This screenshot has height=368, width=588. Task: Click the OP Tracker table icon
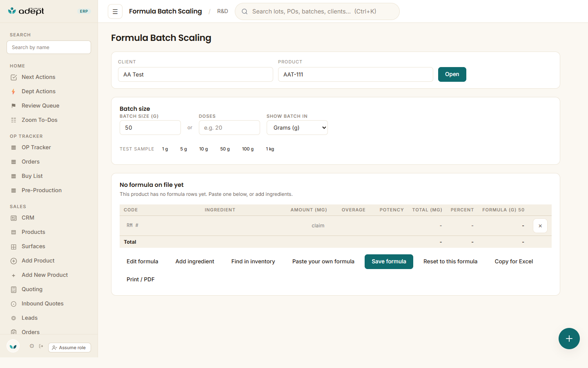[x=13, y=148]
